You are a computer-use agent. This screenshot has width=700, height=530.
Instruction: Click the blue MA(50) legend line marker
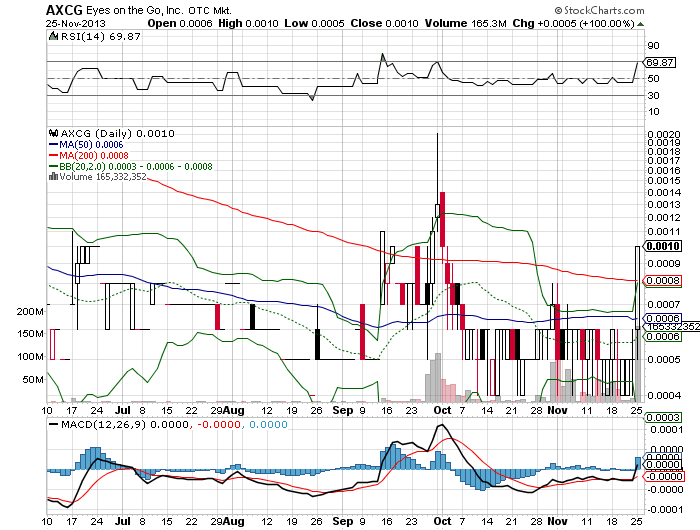pos(54,145)
